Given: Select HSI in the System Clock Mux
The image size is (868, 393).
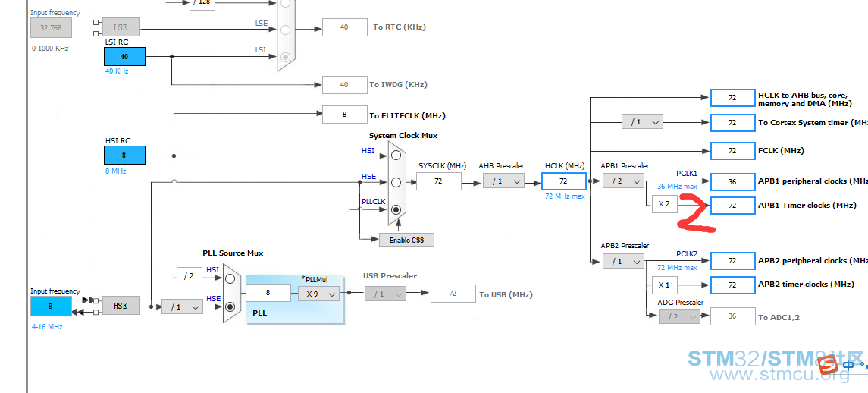Looking at the screenshot, I should pos(396,156).
